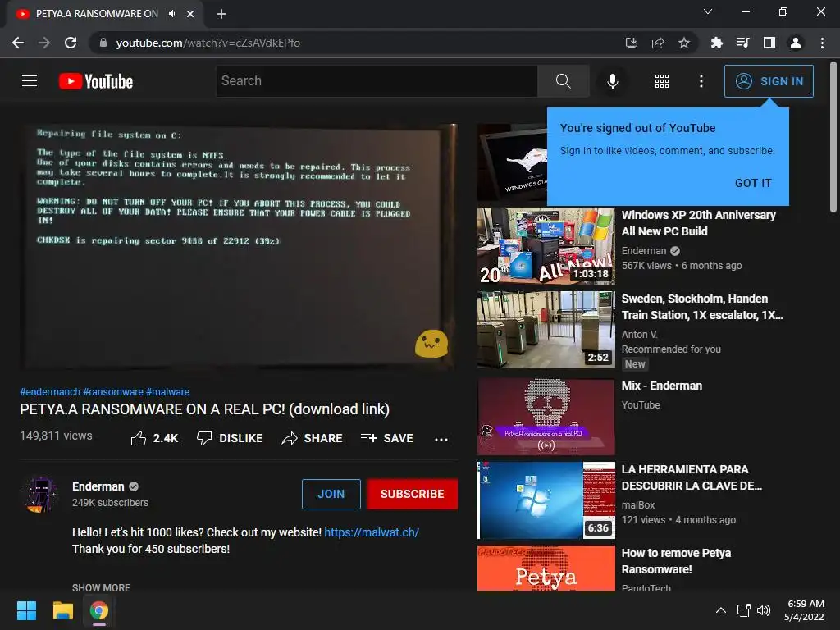Click the #endermanch hashtag
The height and width of the screenshot is (630, 840).
[50, 392]
